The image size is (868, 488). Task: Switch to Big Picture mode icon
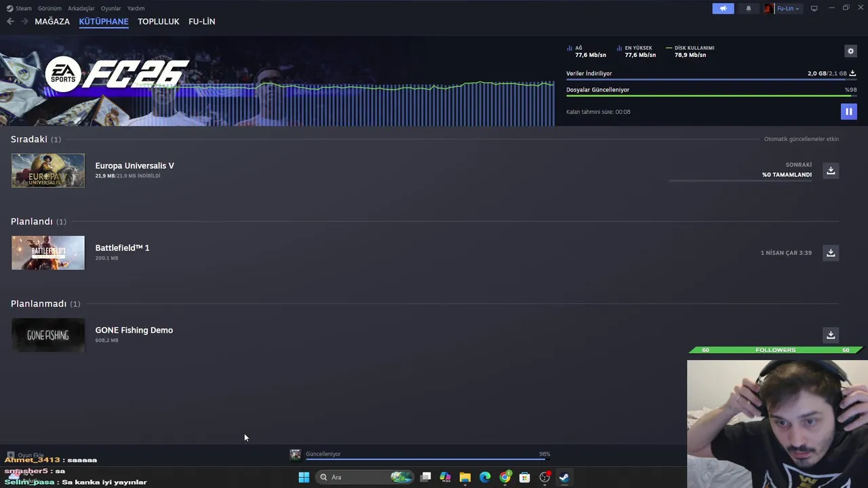tap(814, 8)
